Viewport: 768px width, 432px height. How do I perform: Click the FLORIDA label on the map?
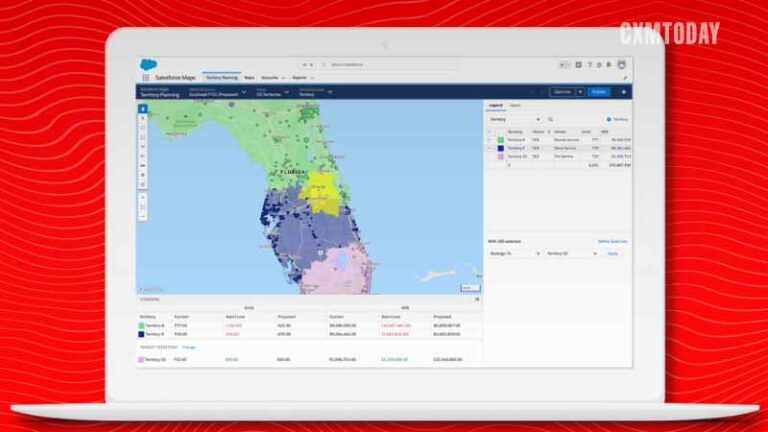(x=293, y=172)
